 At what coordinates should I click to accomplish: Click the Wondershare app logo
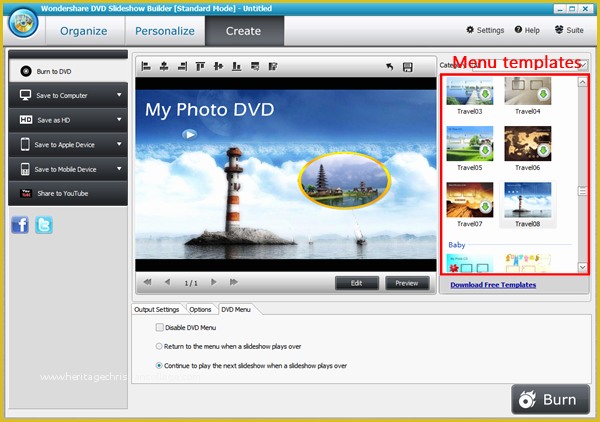pyautogui.click(x=24, y=23)
